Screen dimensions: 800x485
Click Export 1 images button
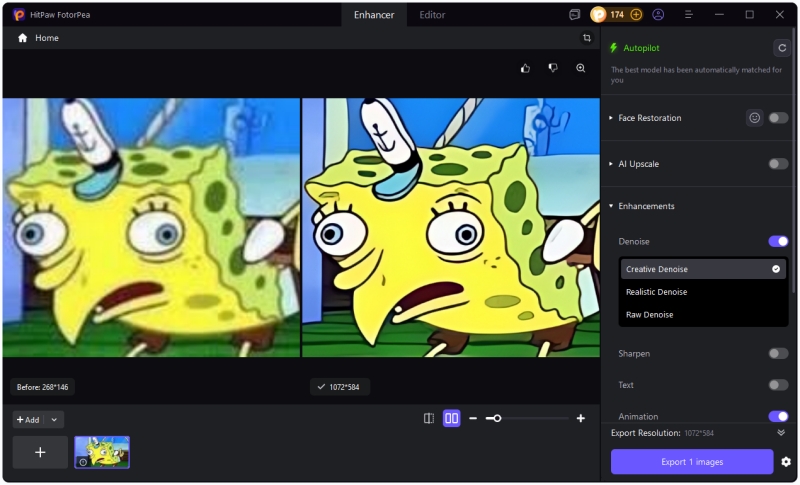(x=692, y=462)
